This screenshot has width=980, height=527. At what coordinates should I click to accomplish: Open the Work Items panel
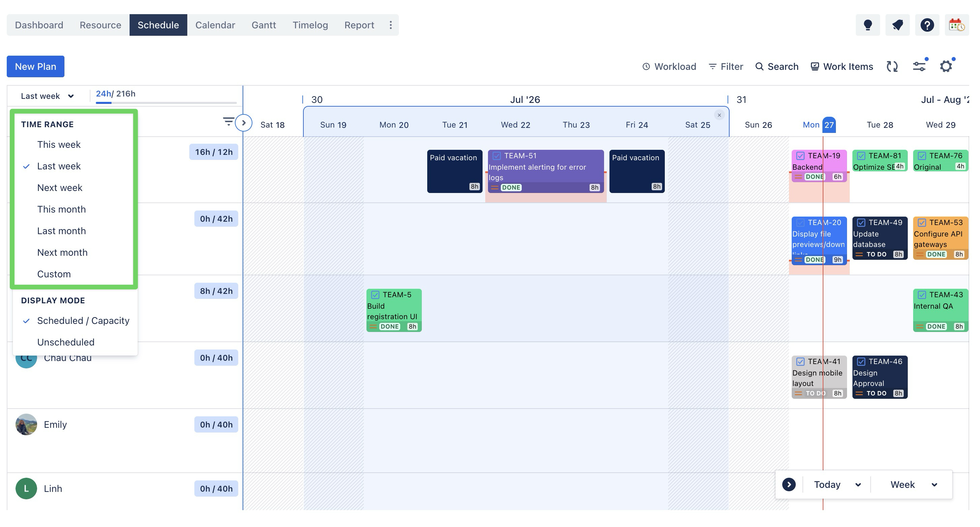pos(842,66)
